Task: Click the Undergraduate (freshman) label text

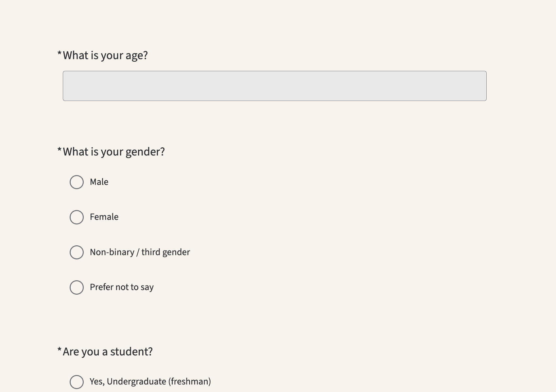Action: [150, 381]
